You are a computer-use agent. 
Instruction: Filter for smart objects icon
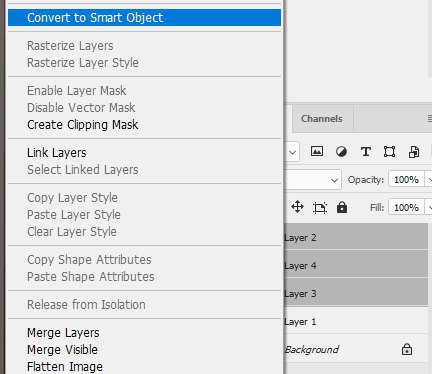coord(414,152)
